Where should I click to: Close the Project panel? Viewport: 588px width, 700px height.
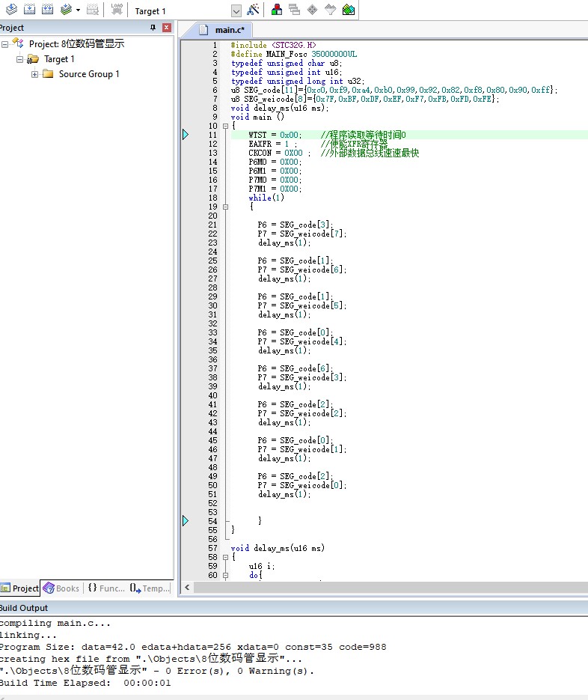pyautogui.click(x=166, y=28)
